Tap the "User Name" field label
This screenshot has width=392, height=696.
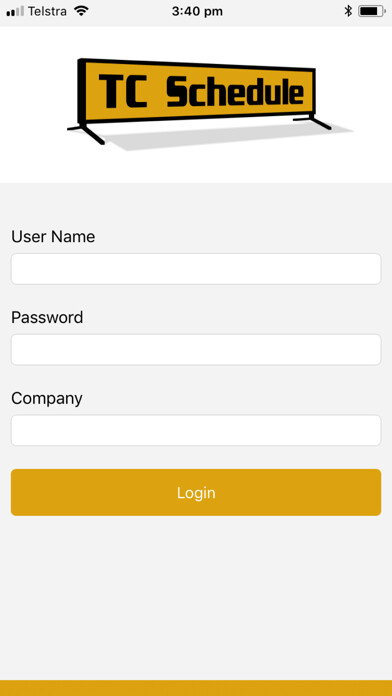(x=53, y=237)
